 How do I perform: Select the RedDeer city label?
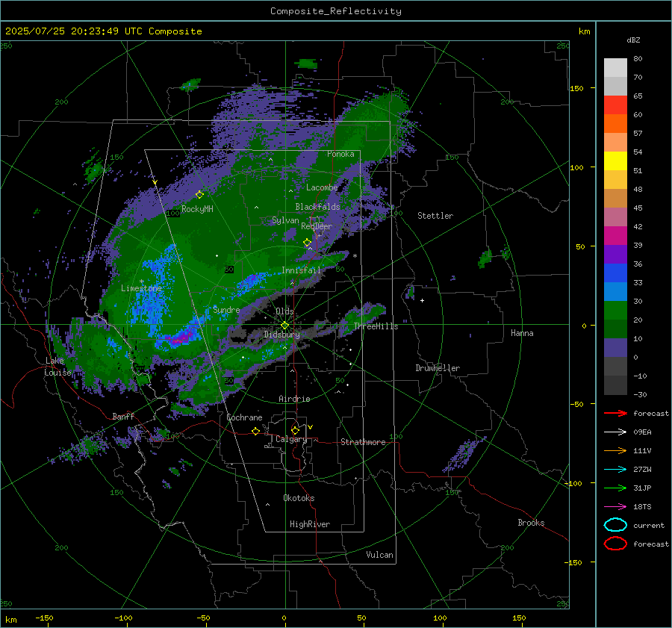317,226
